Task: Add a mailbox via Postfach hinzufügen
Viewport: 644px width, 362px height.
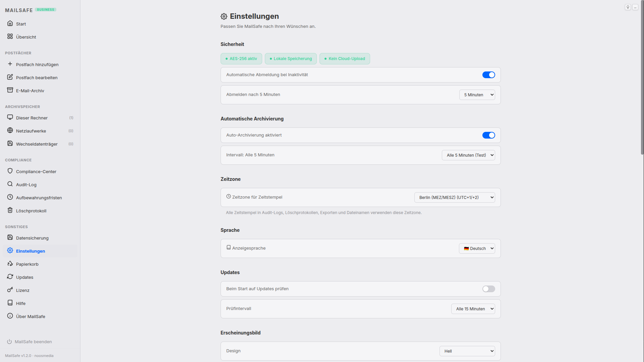Action: tap(37, 64)
